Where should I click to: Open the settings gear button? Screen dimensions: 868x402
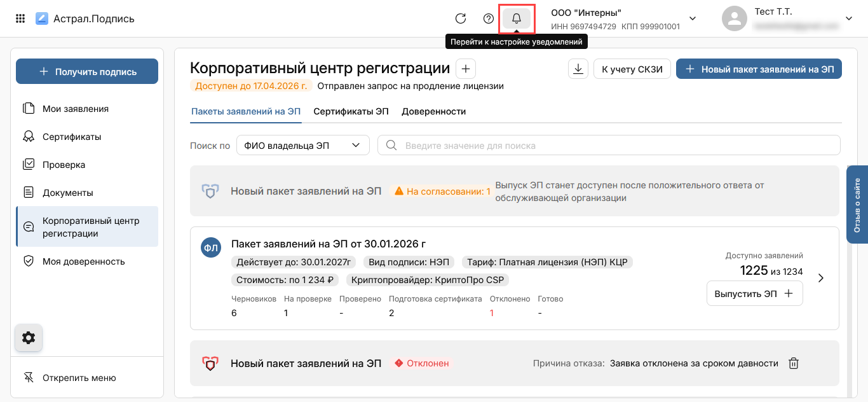tap(29, 338)
